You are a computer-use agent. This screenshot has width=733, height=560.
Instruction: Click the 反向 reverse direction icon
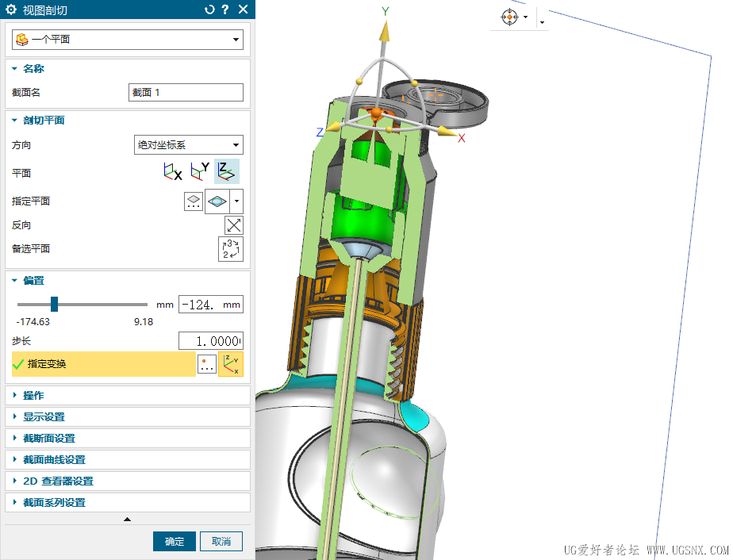click(x=233, y=225)
